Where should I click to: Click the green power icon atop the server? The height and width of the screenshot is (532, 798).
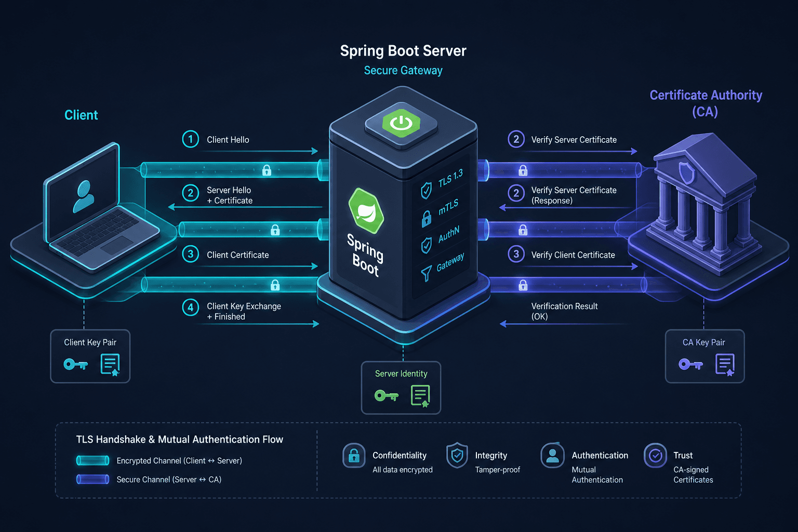401,123
